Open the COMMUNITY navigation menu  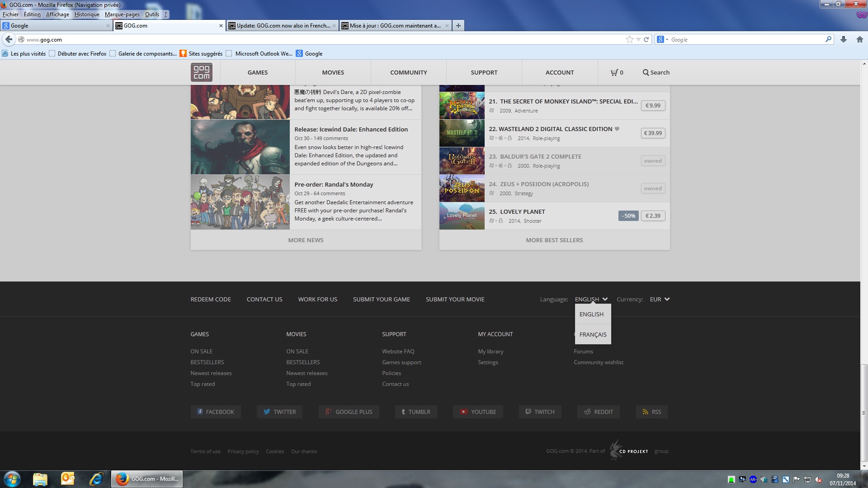point(409,72)
